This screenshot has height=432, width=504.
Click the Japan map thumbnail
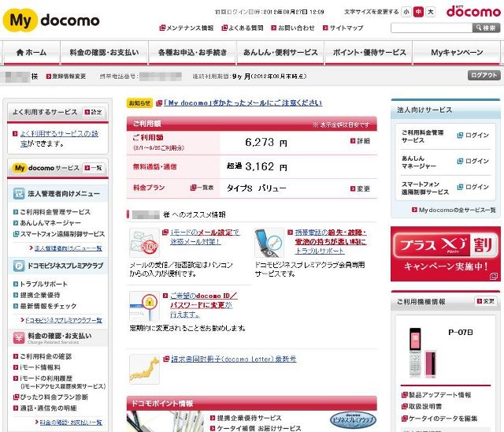144,369
